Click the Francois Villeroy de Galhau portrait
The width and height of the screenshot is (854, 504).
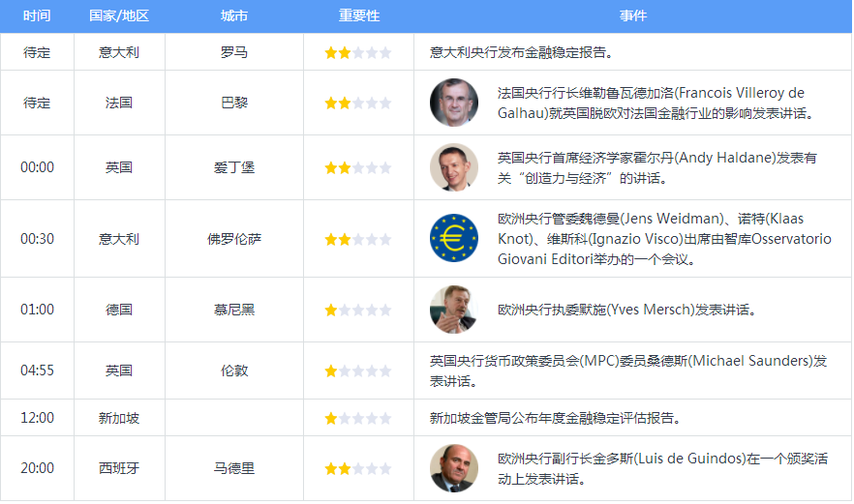(454, 103)
